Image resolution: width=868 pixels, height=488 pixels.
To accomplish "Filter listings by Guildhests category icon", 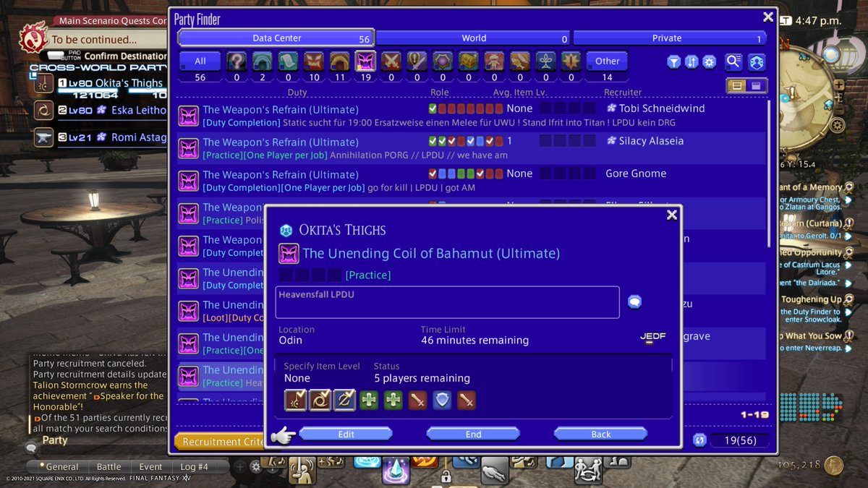I will [x=288, y=61].
